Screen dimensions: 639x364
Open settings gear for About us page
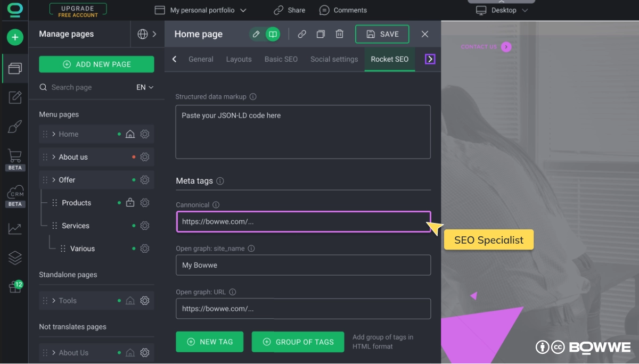[x=144, y=157]
